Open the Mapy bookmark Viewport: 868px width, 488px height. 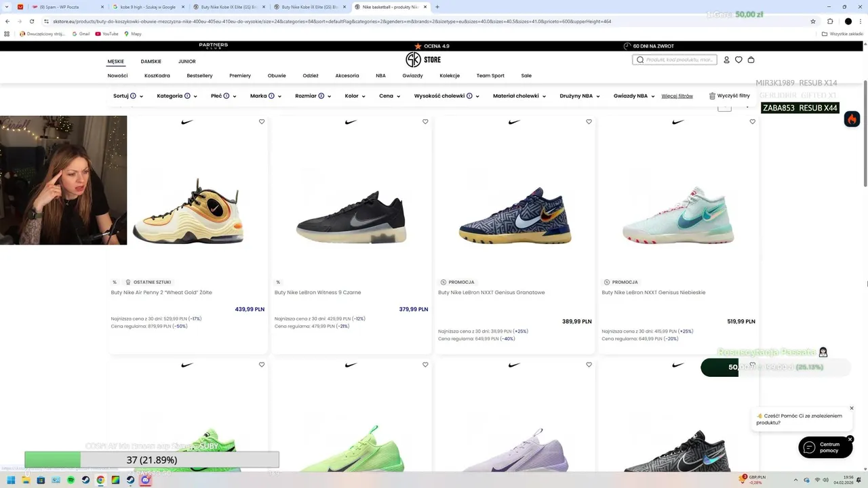tap(132, 34)
